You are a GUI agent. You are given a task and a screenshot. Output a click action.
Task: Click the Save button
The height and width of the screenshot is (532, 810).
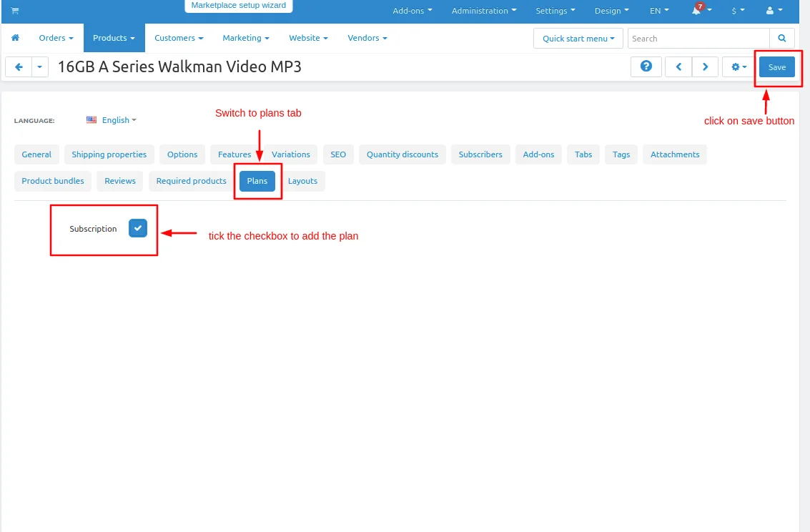pos(777,67)
